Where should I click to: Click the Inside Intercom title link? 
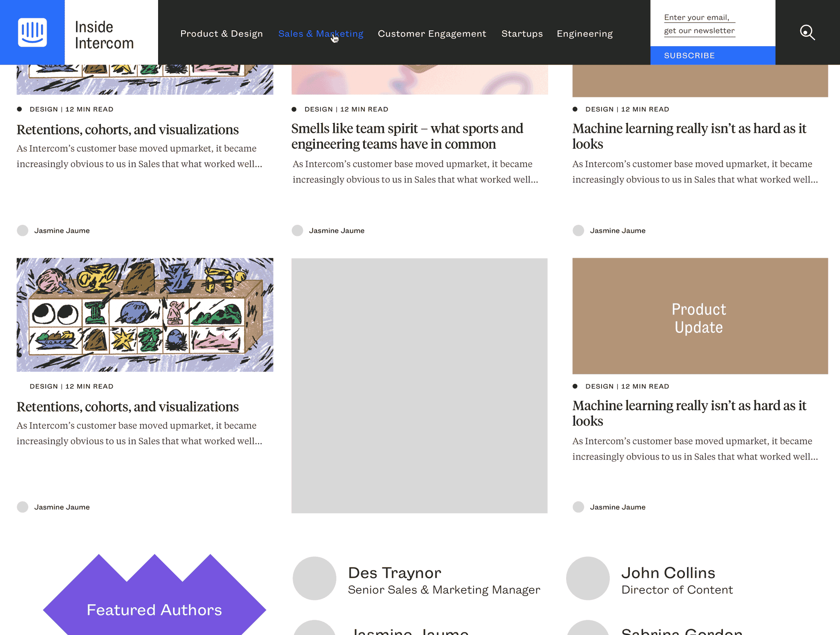(104, 35)
